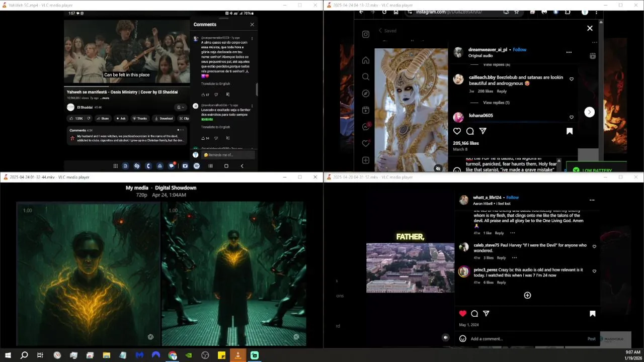The image size is (644, 362).
Task: Click Instagram Create plus icon in sidebar
Action: tap(366, 160)
